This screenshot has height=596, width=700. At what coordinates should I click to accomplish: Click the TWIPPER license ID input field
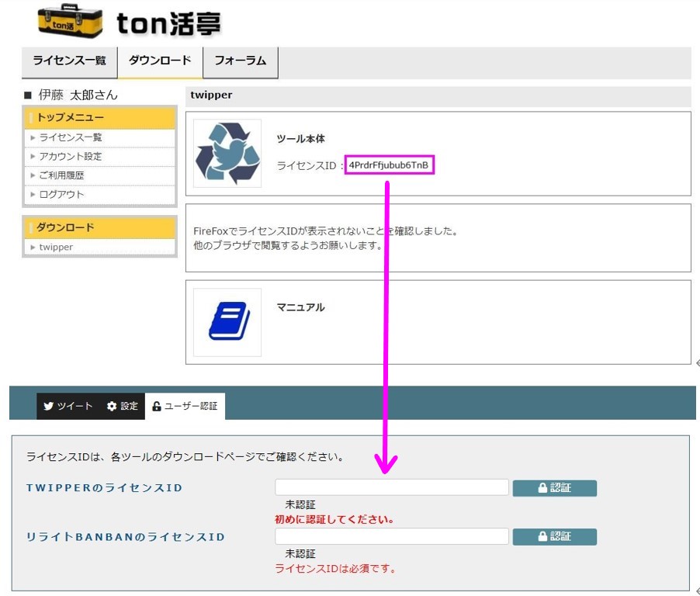coord(391,487)
